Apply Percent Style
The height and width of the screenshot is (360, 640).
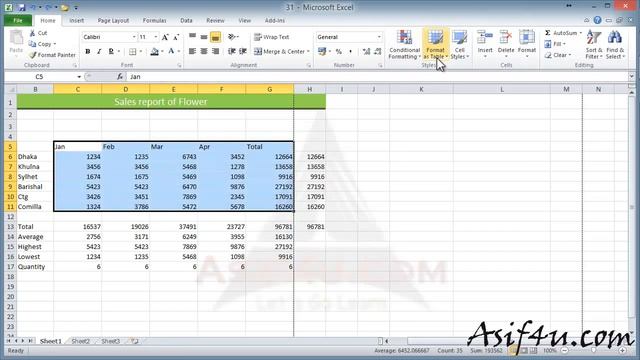point(338,51)
